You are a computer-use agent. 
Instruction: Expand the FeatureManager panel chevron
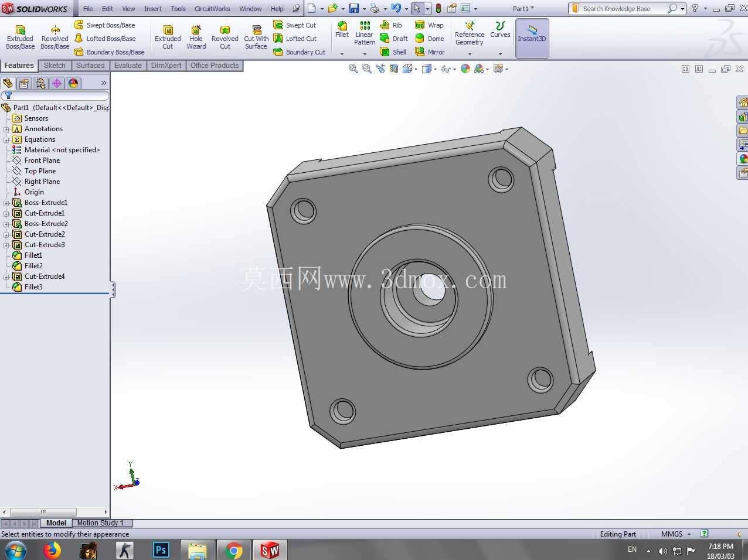tap(104, 83)
